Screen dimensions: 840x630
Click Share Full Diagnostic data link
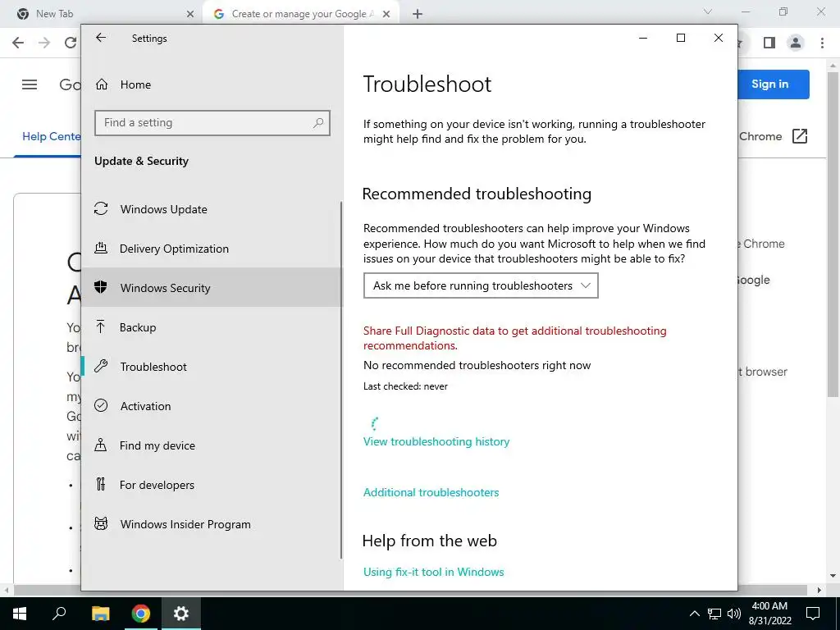tap(515, 338)
